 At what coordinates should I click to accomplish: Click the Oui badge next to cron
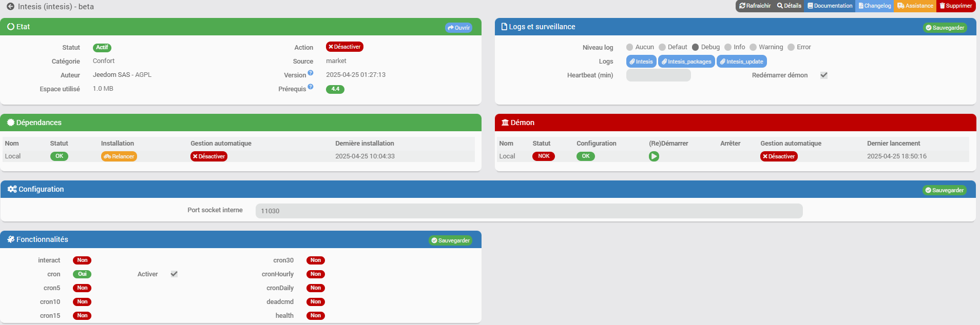[82, 274]
